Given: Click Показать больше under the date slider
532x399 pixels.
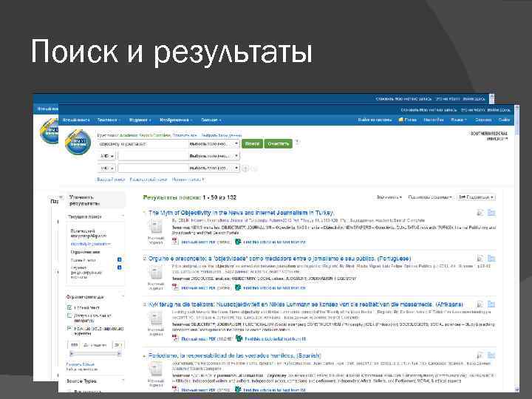Looking at the screenshot, I should (x=81, y=364).
